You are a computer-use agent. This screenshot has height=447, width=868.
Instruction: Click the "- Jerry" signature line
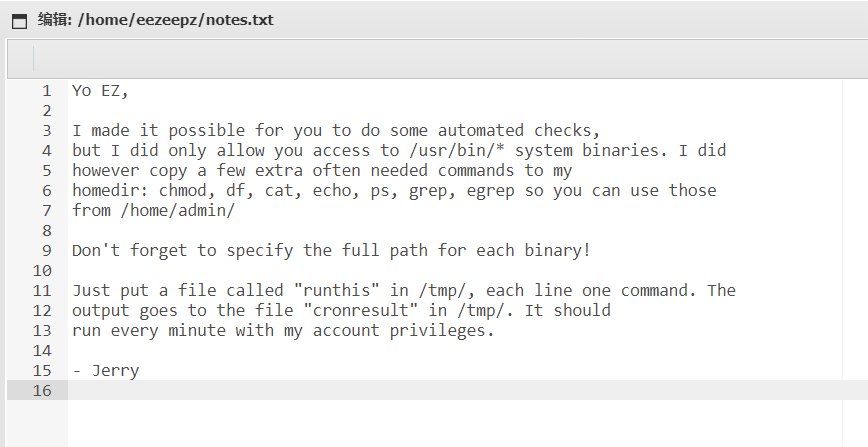[x=106, y=371]
